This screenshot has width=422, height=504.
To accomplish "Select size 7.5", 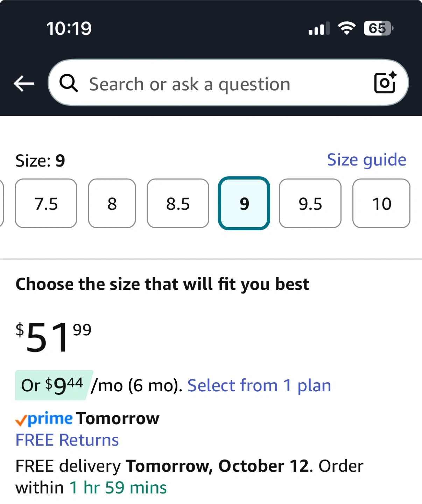I will click(x=46, y=203).
